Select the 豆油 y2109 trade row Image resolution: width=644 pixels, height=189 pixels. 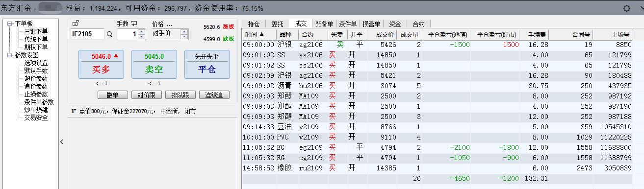438,127
